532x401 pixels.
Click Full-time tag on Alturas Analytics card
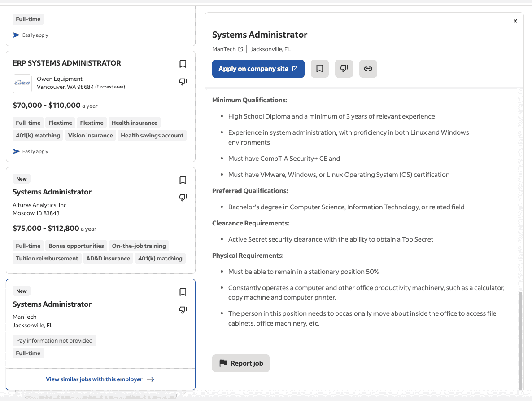click(28, 246)
